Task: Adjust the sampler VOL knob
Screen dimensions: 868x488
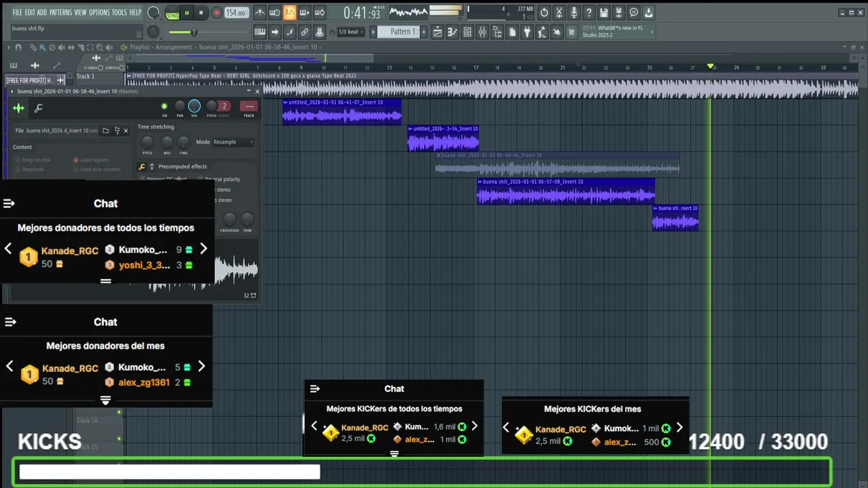Action: 195,106
